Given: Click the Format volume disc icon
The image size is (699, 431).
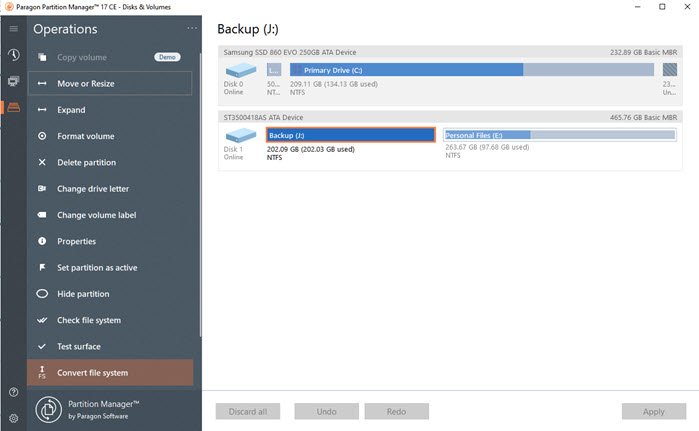Looking at the screenshot, I should click(42, 136).
